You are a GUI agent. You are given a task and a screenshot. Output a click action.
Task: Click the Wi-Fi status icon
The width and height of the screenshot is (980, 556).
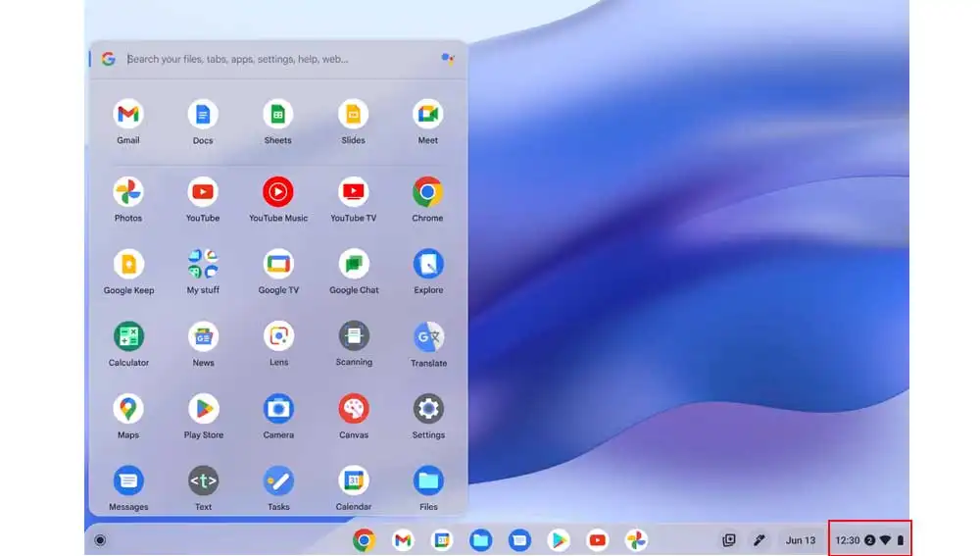885,540
